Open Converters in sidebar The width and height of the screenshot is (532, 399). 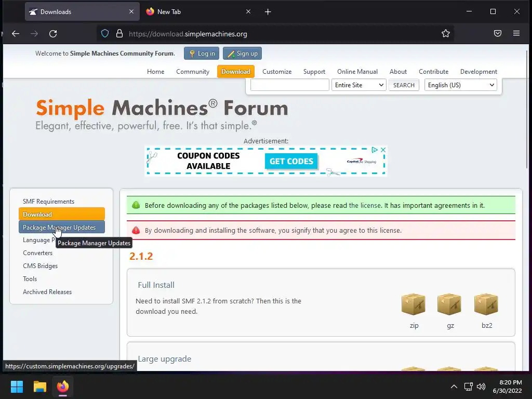pyautogui.click(x=37, y=253)
